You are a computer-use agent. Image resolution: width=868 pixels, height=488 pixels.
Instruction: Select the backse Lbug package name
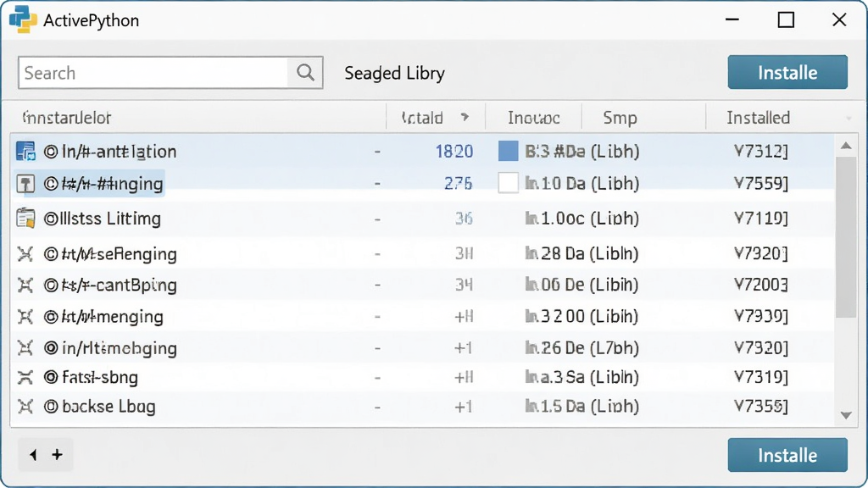click(x=108, y=407)
